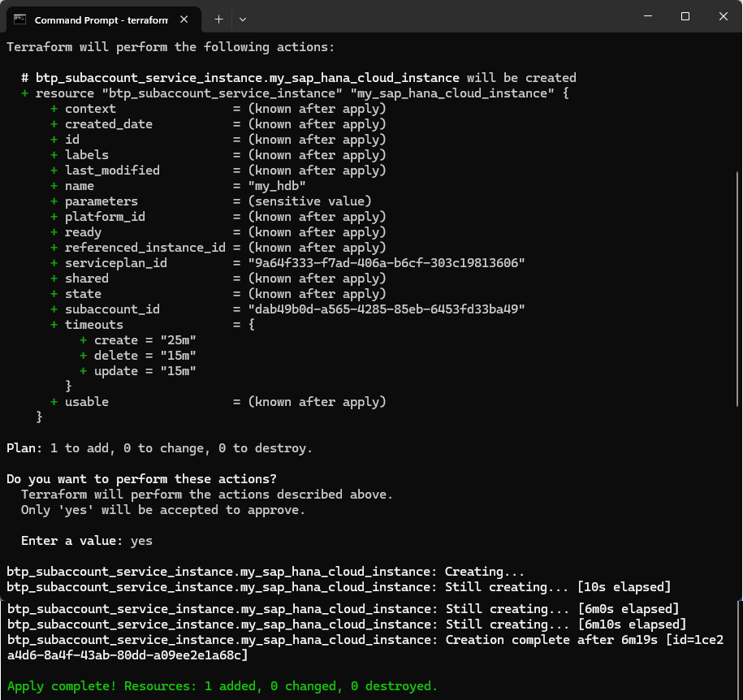Click the 'timeouts' attribute name
Image resolution: width=743 pixels, height=700 pixels.
(94, 325)
